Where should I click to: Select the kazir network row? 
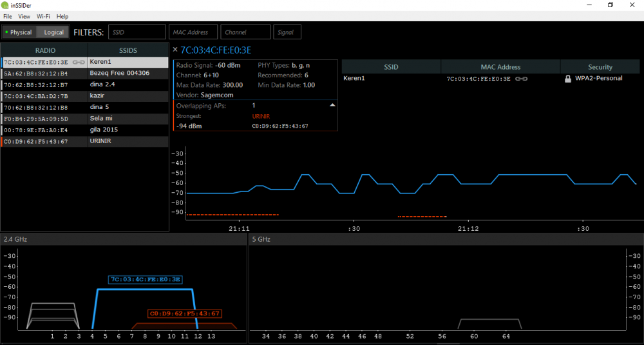(84, 96)
